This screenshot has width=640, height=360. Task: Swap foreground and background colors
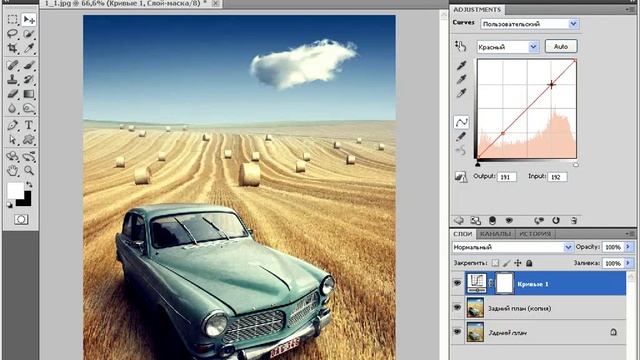(29, 184)
